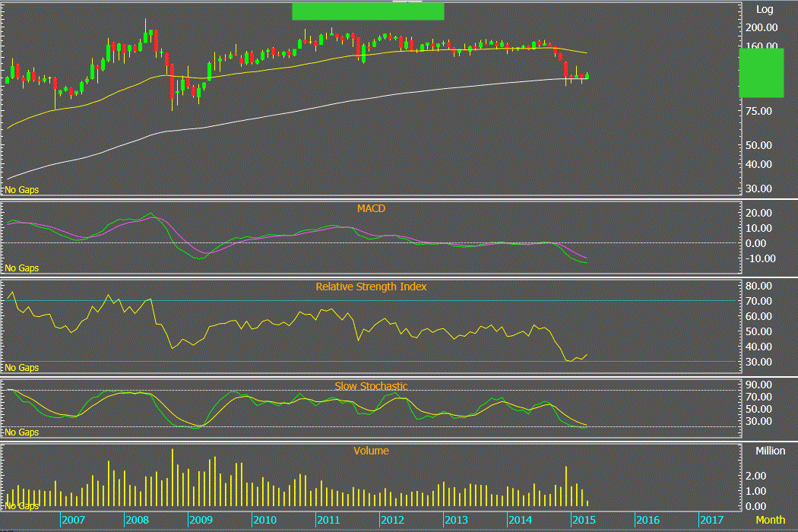Click the 50.00 Slow Stochastic axis value
Viewport: 798px width, 532px height.
[x=758, y=410]
